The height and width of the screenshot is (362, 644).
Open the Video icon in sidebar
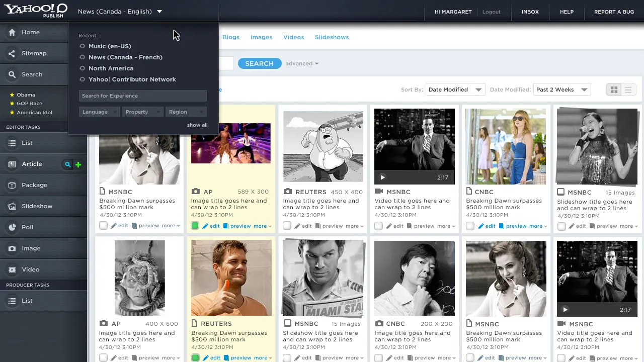[12, 269]
